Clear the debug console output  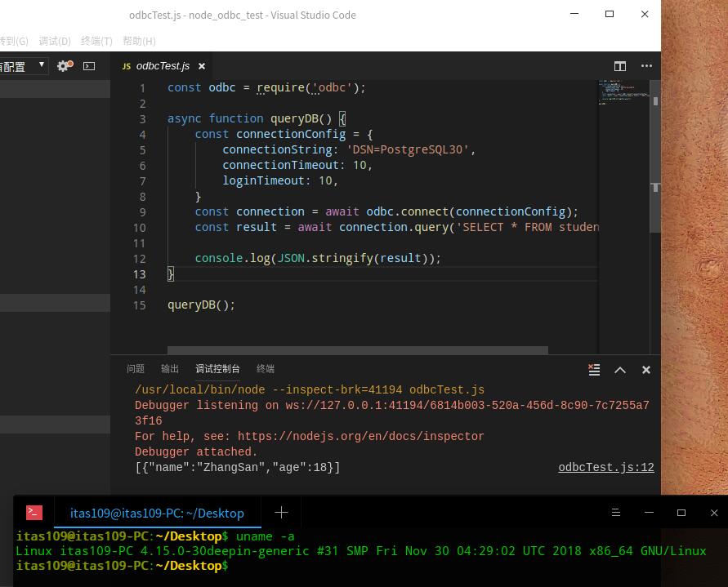click(x=594, y=369)
